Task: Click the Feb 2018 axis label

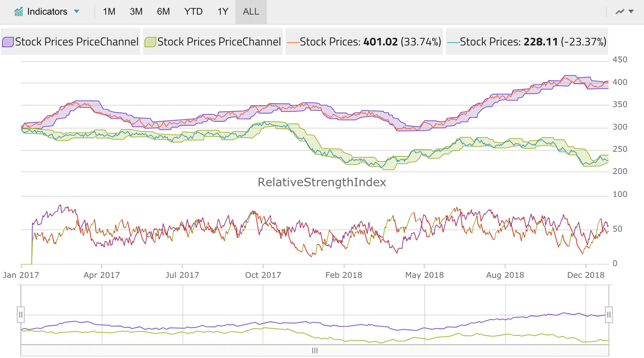Action: (x=344, y=275)
